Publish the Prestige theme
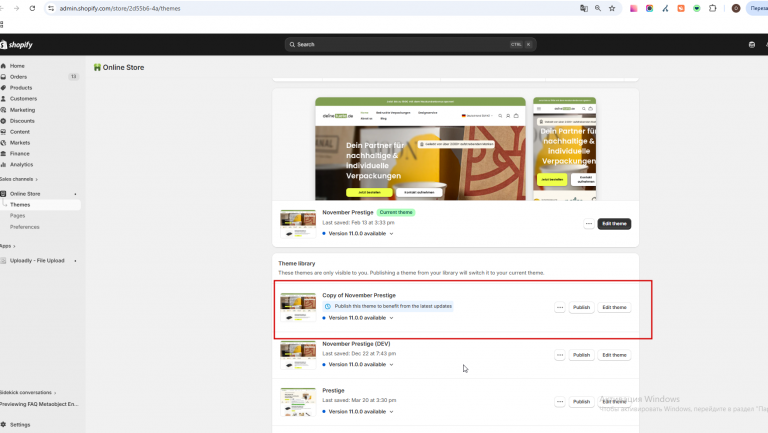 pos(581,402)
